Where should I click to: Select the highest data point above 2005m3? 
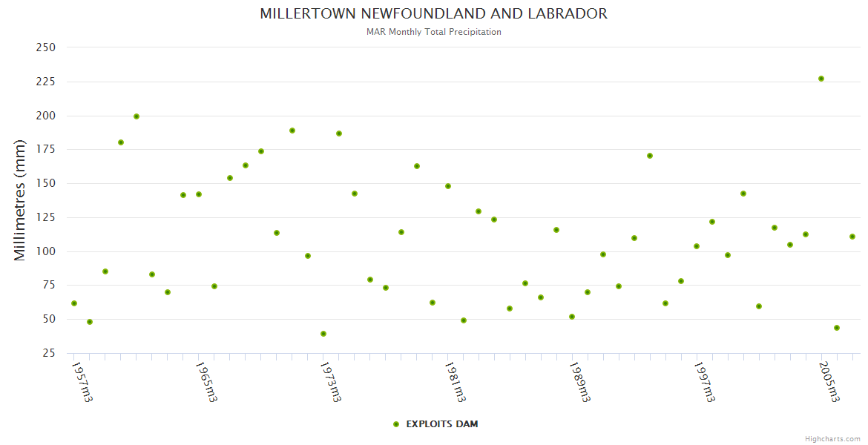tap(821, 79)
